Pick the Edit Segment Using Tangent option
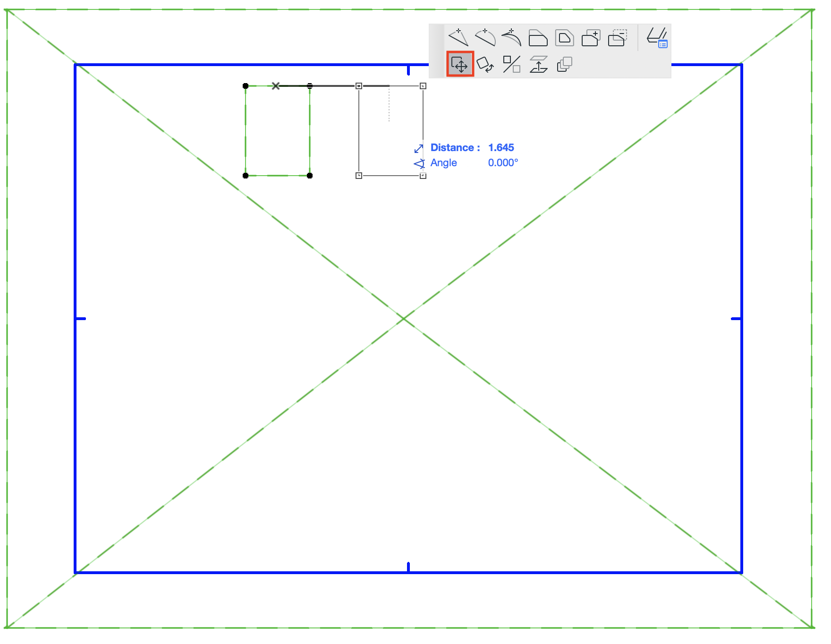The image size is (831, 644). point(511,37)
